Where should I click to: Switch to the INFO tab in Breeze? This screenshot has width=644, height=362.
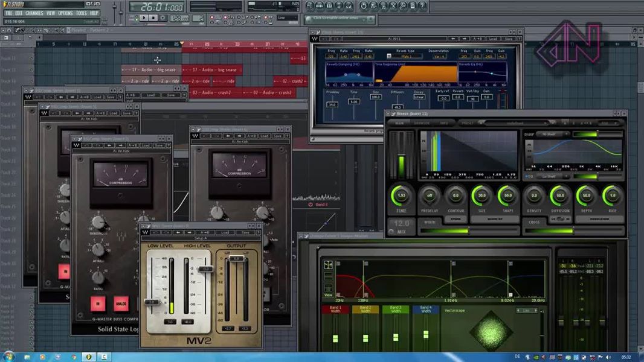[x=443, y=123]
